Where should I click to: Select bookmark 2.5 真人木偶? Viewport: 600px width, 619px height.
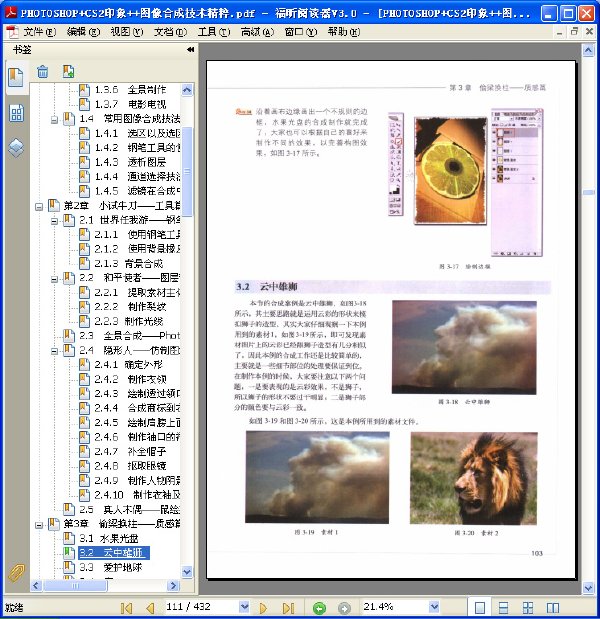click(x=129, y=509)
